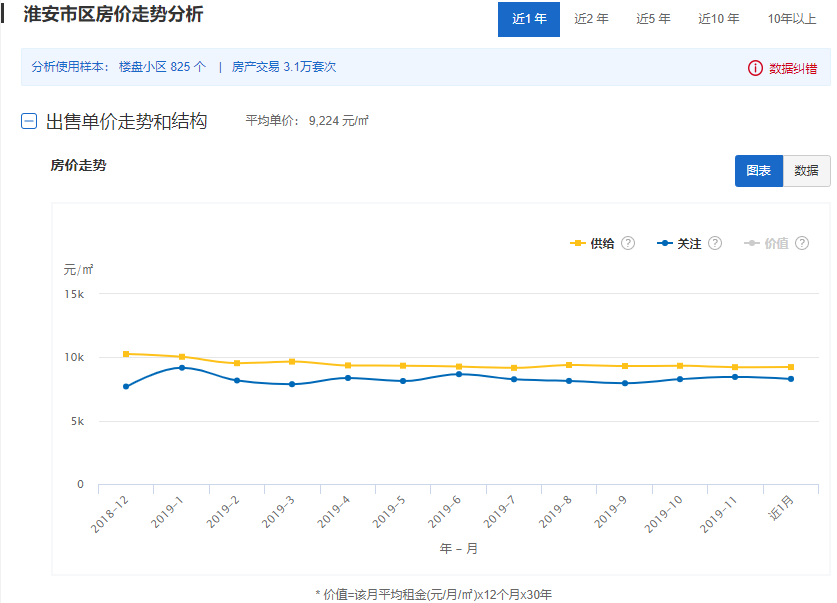This screenshot has height=603, width=837.
Task: Switch to 数据 table view
Action: click(x=806, y=171)
